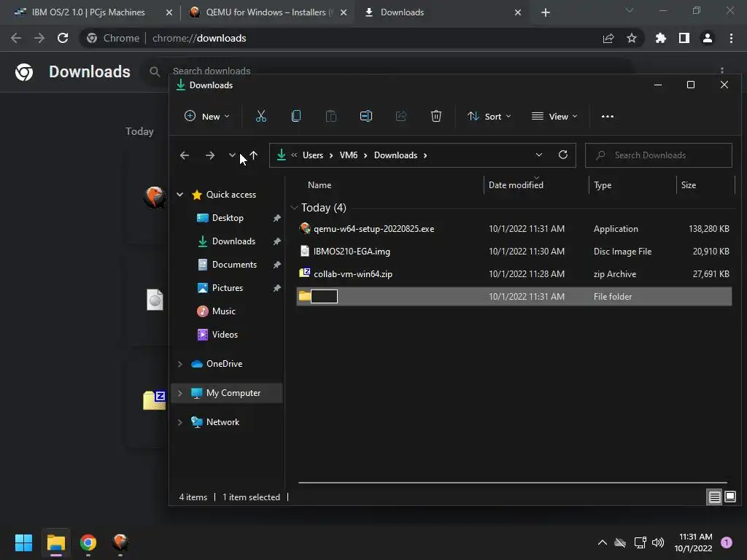Go forward using Explorer's forward arrow

(209, 155)
